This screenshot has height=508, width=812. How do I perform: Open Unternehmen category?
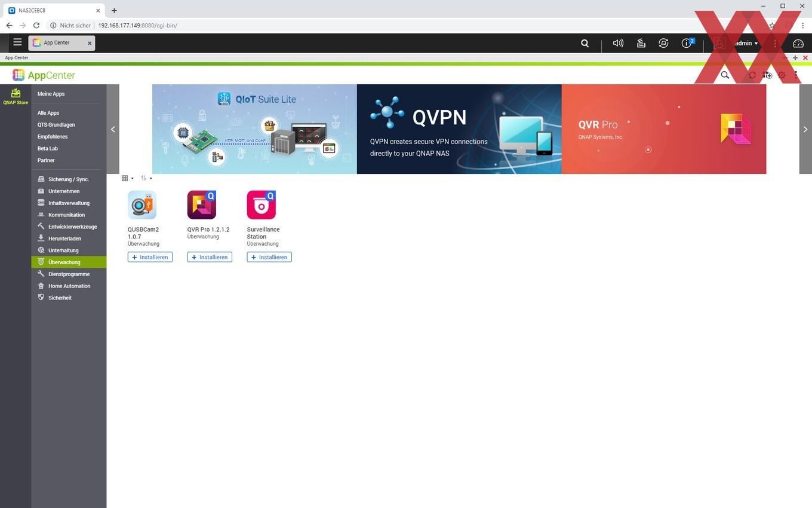tap(69, 191)
